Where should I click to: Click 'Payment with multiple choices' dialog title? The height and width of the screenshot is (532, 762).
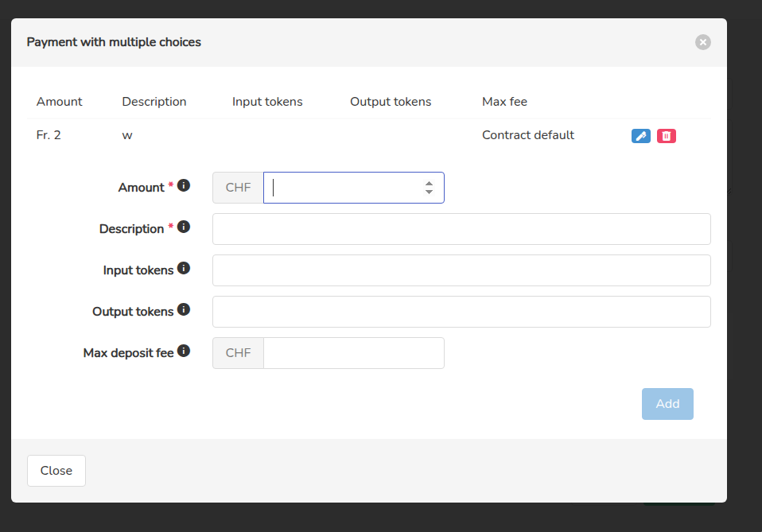click(114, 42)
